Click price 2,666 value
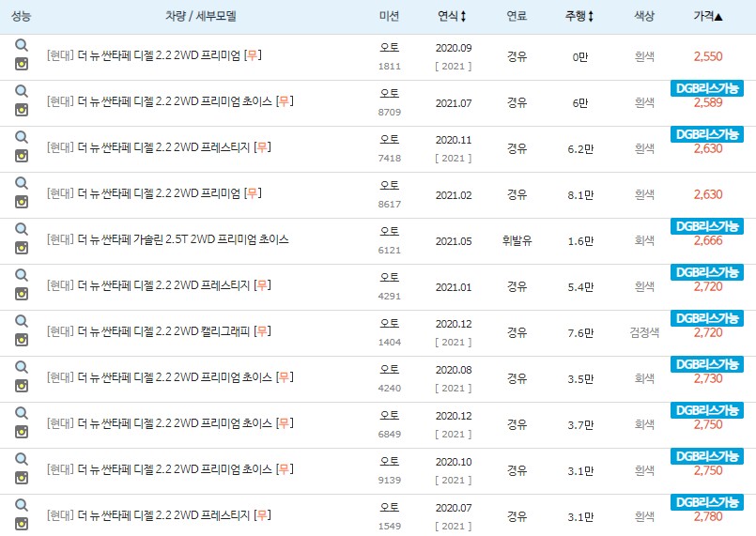This screenshot has width=756, height=536. coord(708,240)
